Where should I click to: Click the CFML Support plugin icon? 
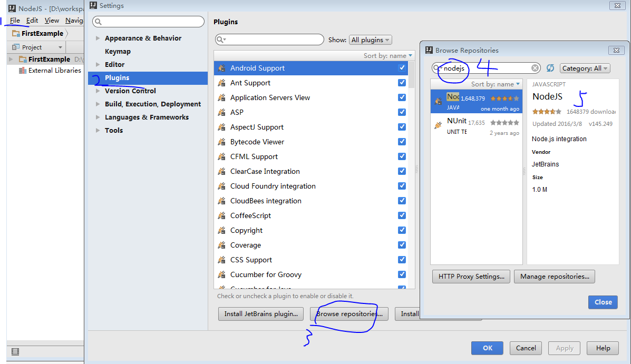tap(221, 156)
